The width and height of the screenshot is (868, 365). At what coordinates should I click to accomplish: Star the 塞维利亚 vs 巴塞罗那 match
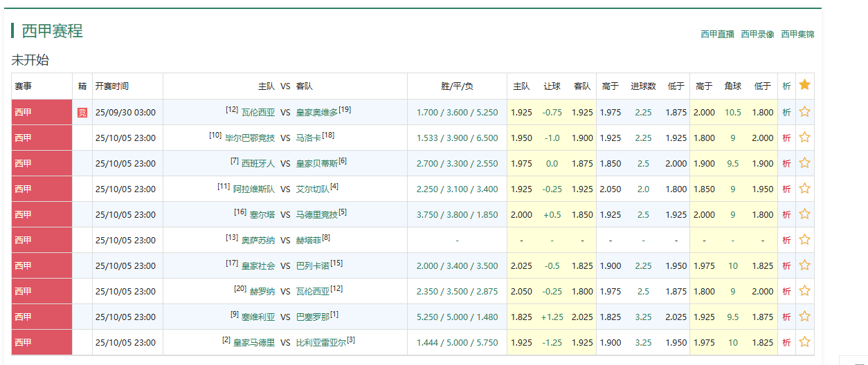click(x=804, y=317)
